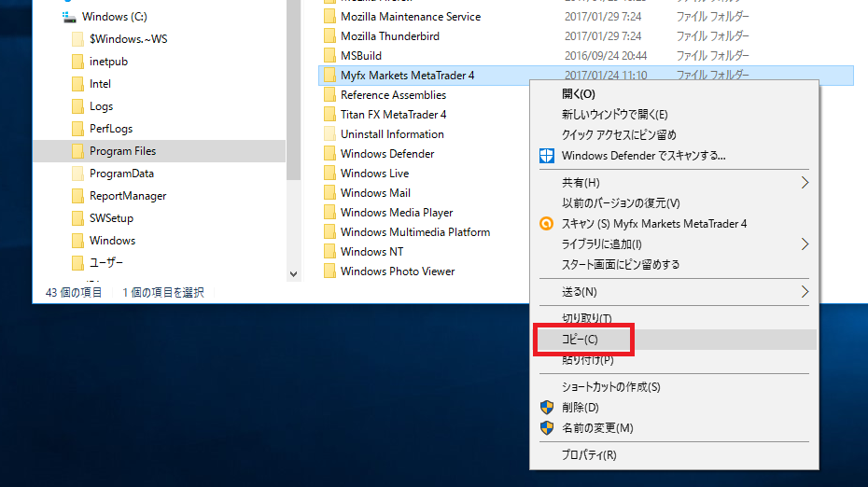Select 貼り付け(P) in the context menu
This screenshot has width=868, height=487.
pyautogui.click(x=674, y=360)
